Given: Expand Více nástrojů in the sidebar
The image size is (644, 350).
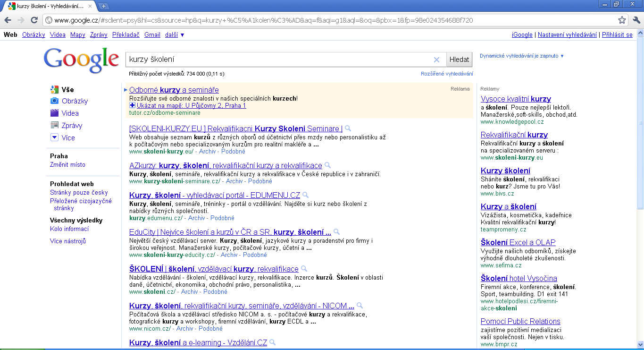Looking at the screenshot, I should pyautogui.click(x=68, y=241).
